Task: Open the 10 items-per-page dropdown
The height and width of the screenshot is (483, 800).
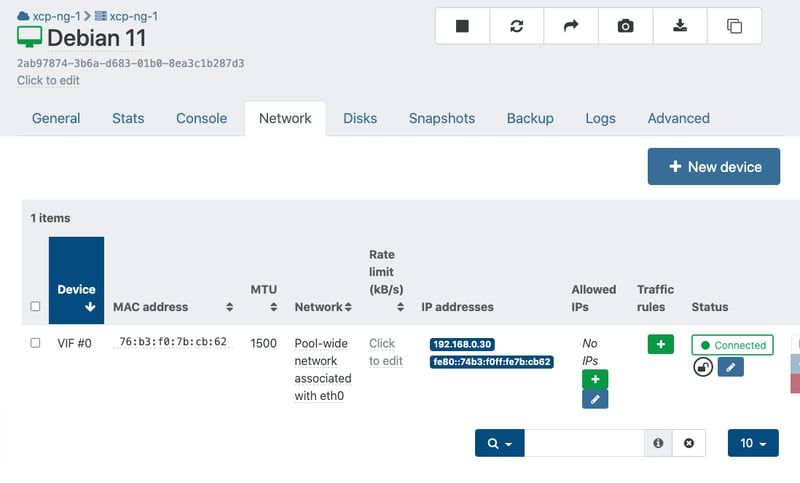Action: coord(752,443)
